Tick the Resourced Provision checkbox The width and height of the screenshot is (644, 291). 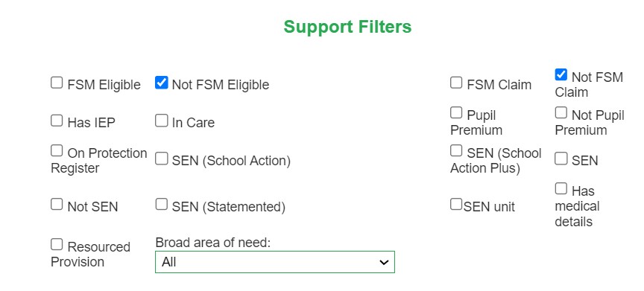(x=57, y=245)
